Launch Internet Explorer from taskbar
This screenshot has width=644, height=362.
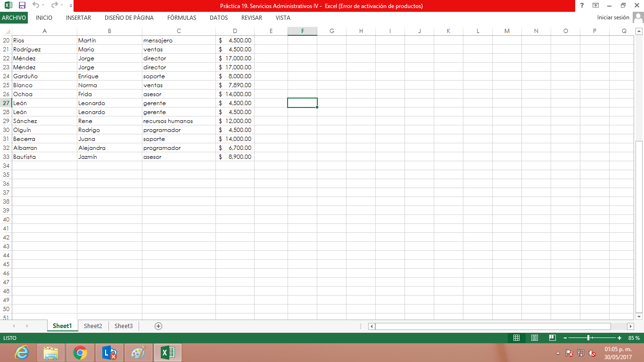click(x=22, y=353)
